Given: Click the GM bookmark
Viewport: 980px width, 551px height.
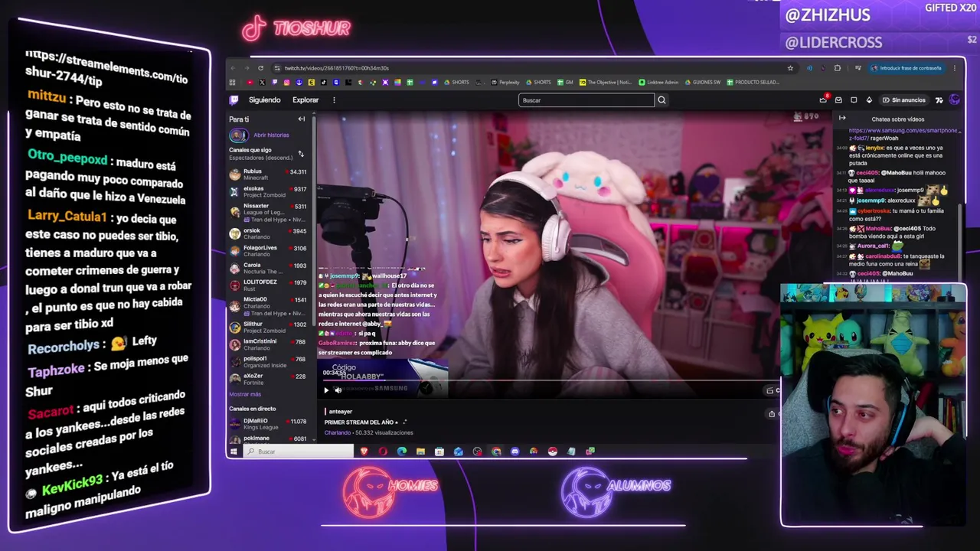Looking at the screenshot, I should [x=566, y=82].
